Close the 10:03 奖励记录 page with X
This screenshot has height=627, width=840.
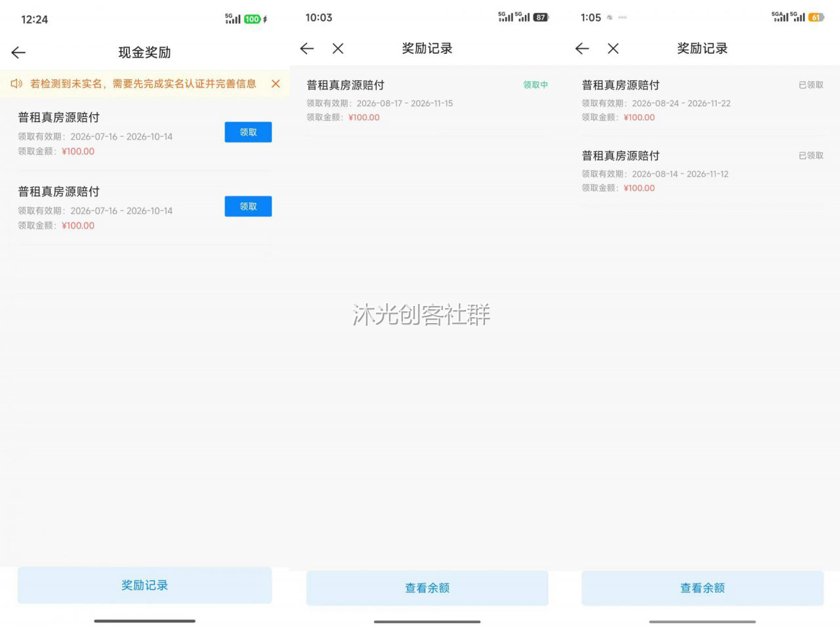338,49
